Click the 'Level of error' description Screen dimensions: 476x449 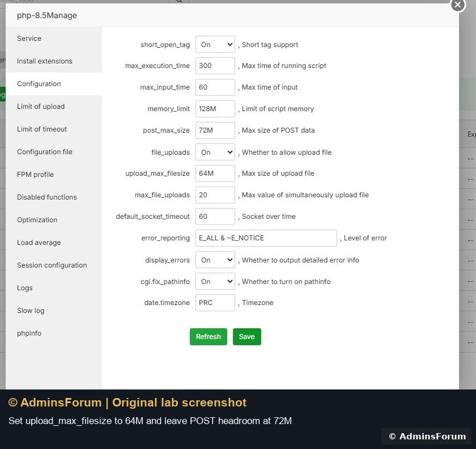[365, 238]
